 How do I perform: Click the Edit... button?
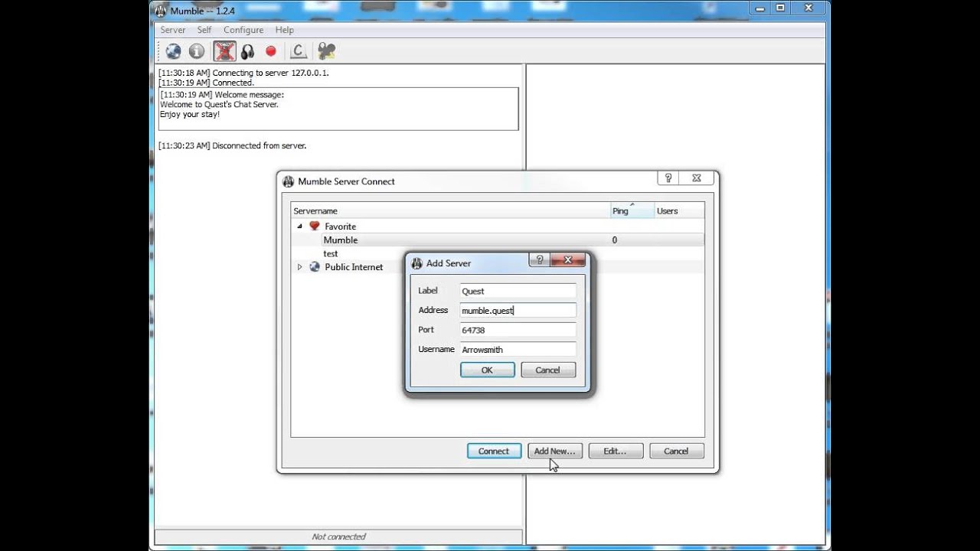[x=616, y=451]
